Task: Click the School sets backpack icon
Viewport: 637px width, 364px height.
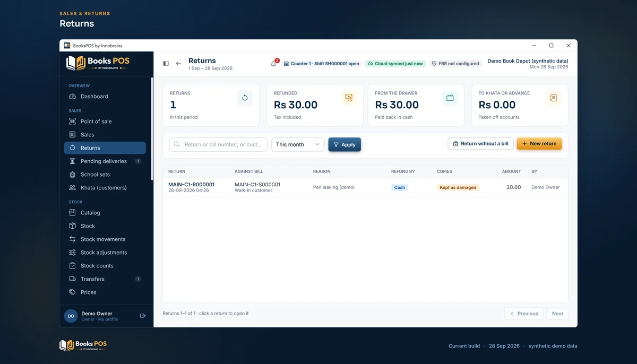Action: coord(73,175)
